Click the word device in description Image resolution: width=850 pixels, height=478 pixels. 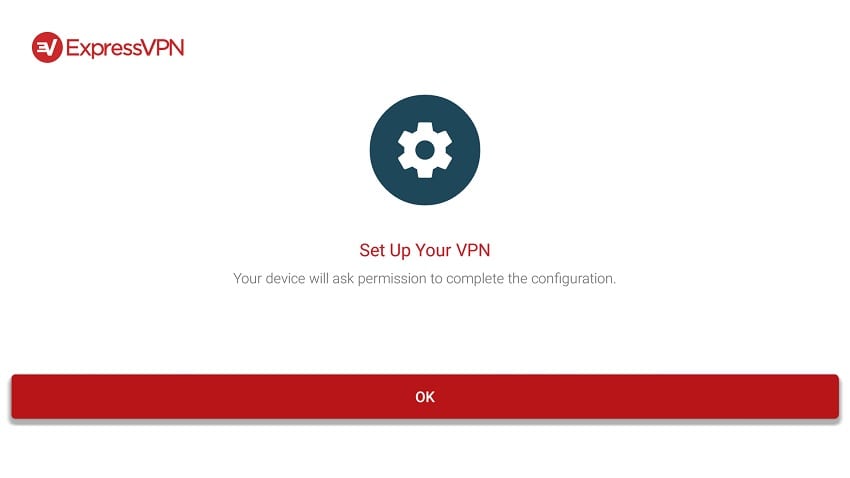[285, 279]
